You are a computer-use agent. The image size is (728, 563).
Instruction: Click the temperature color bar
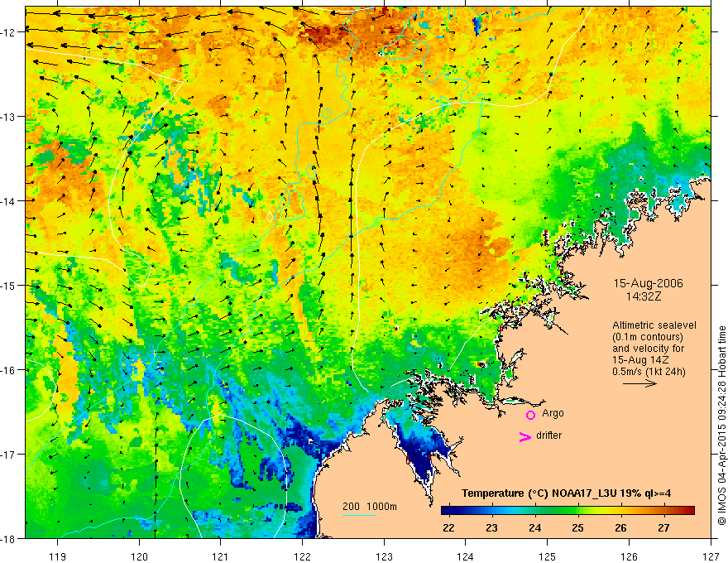click(568, 511)
